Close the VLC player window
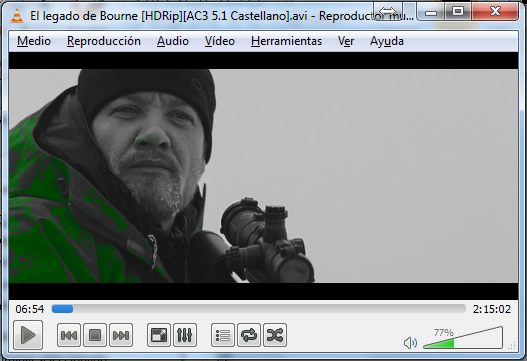Image resolution: width=527 pixels, height=361 pixels. pyautogui.click(x=495, y=12)
